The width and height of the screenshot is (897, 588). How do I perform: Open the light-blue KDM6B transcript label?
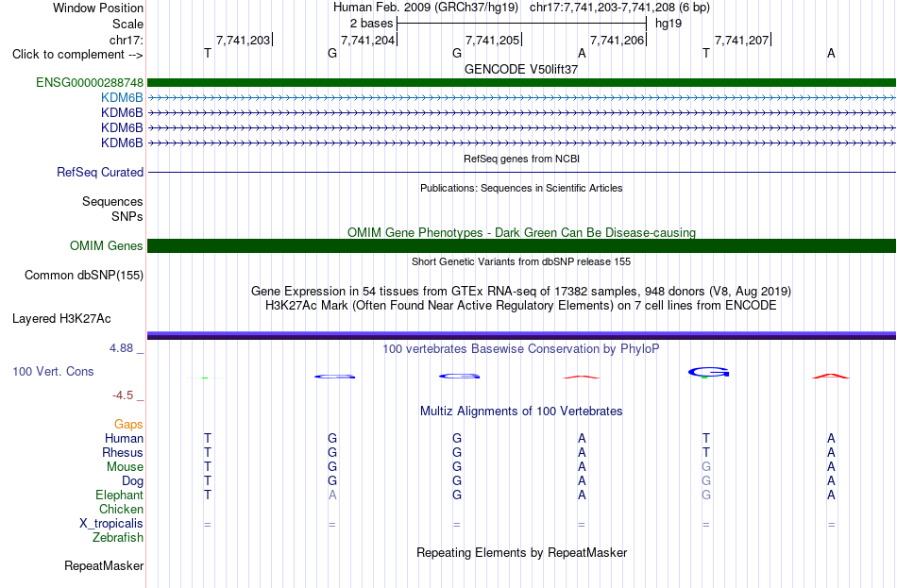[x=122, y=98]
